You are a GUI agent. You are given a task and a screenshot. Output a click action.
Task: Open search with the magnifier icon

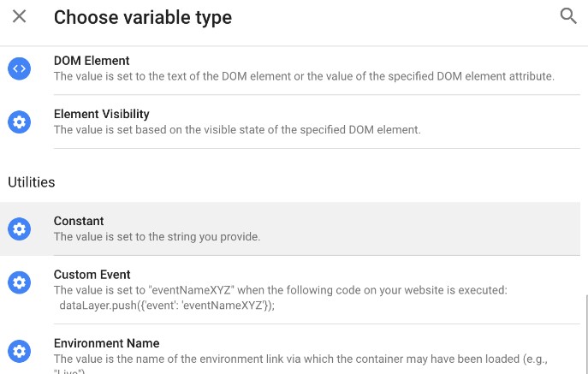[568, 16]
